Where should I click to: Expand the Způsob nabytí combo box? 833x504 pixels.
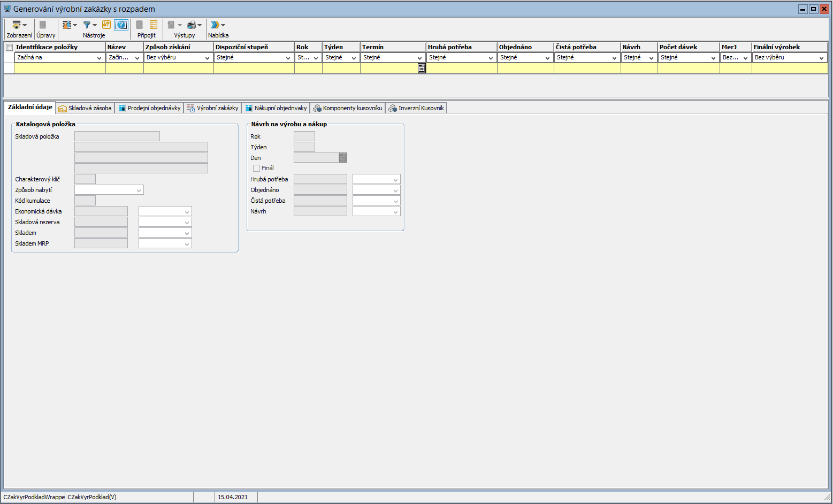(x=139, y=190)
